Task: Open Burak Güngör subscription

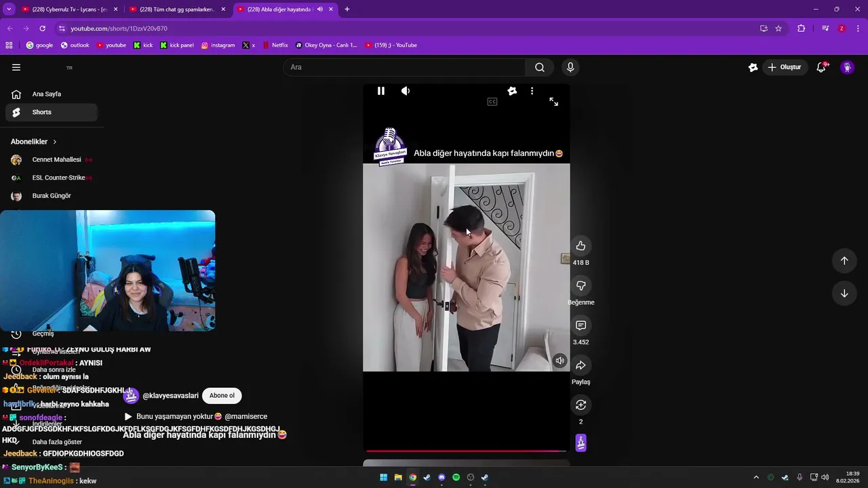Action: [52, 196]
